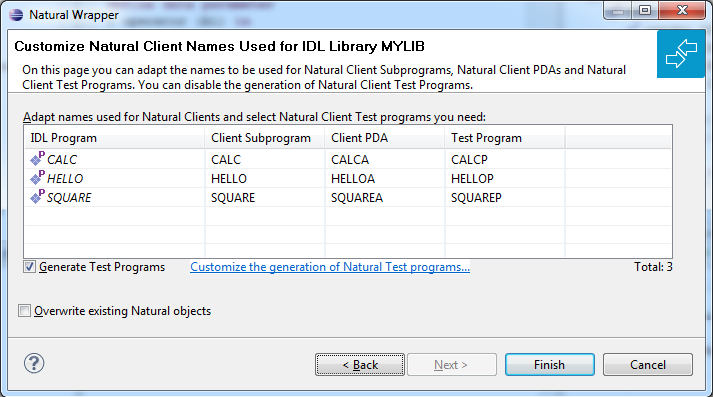This screenshot has height=397, width=713.
Task: Select the CALCA client PDA cell
Action: (x=385, y=160)
